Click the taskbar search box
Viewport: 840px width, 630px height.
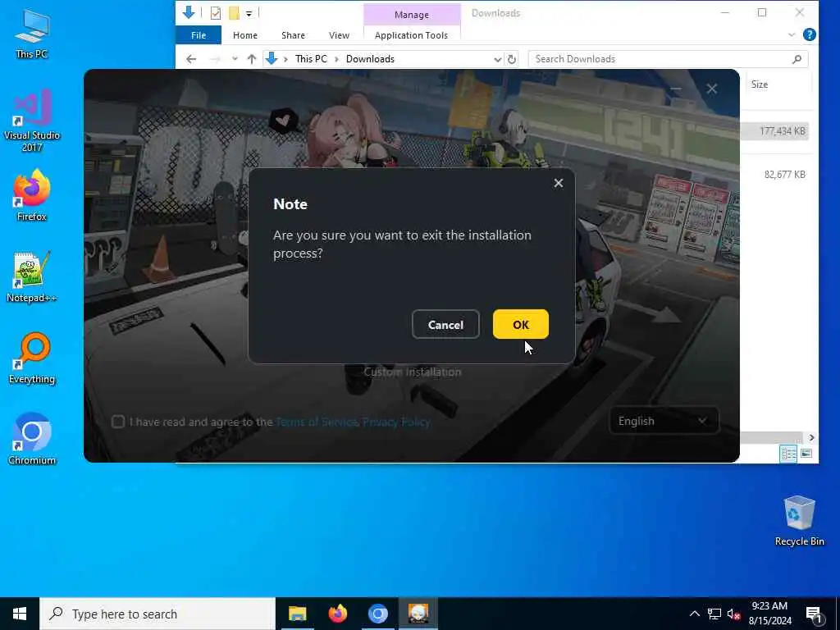coord(157,614)
